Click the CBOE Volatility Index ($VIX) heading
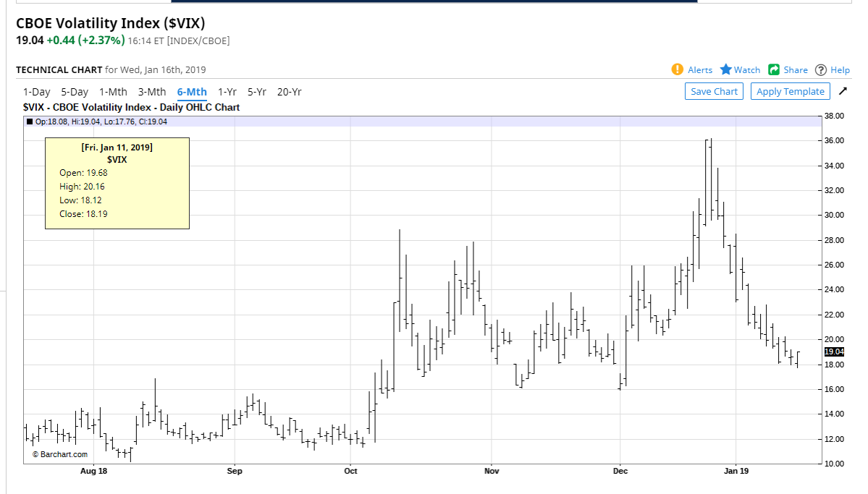868x494 pixels. [x=111, y=23]
